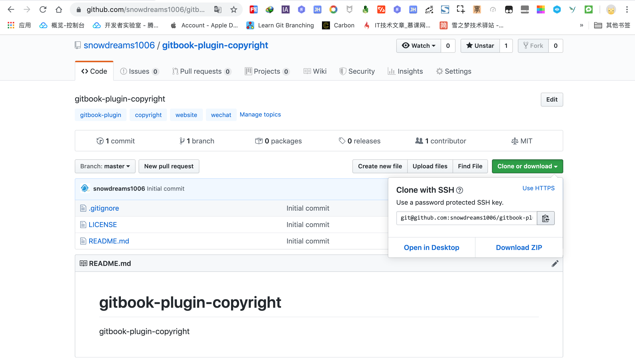The width and height of the screenshot is (635, 364).
Task: Open the SSH help question mark icon
Action: pyautogui.click(x=459, y=190)
